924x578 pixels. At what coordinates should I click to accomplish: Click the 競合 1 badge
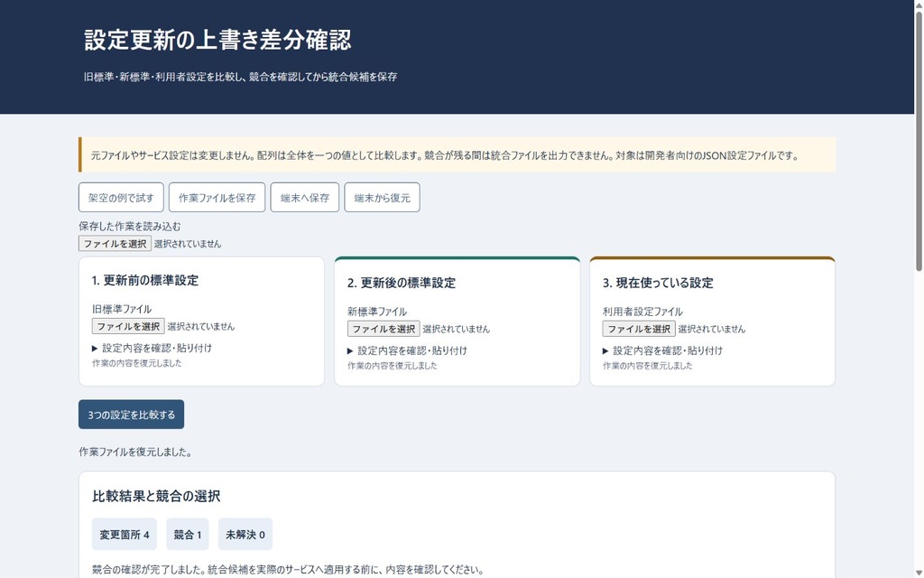188,535
